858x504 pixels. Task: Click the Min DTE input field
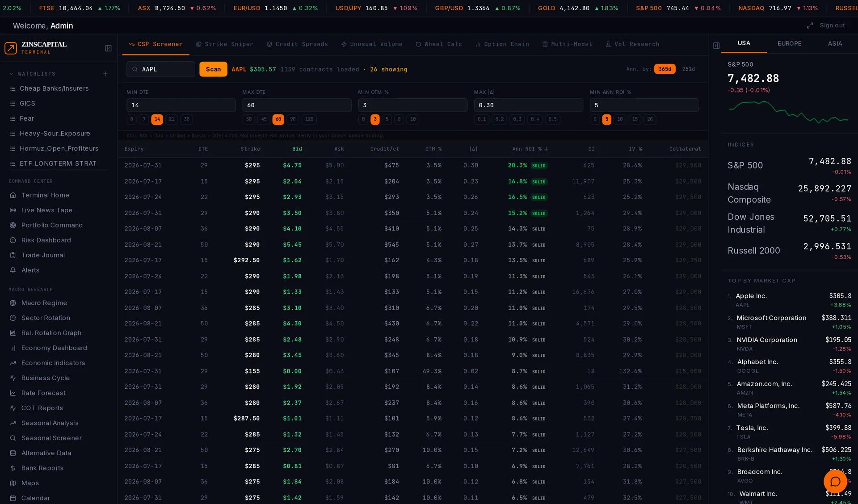pyautogui.click(x=181, y=105)
